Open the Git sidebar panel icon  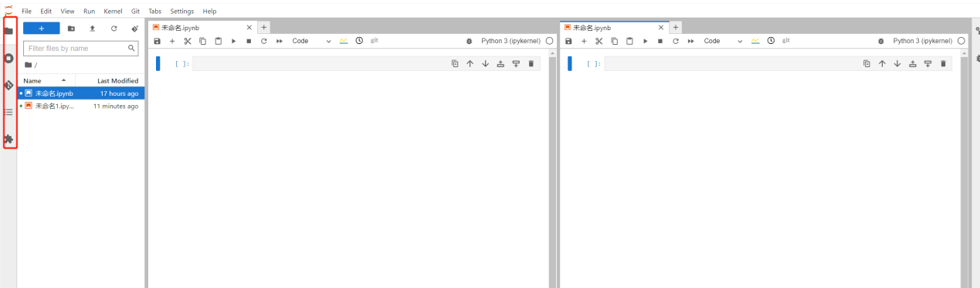click(x=8, y=85)
